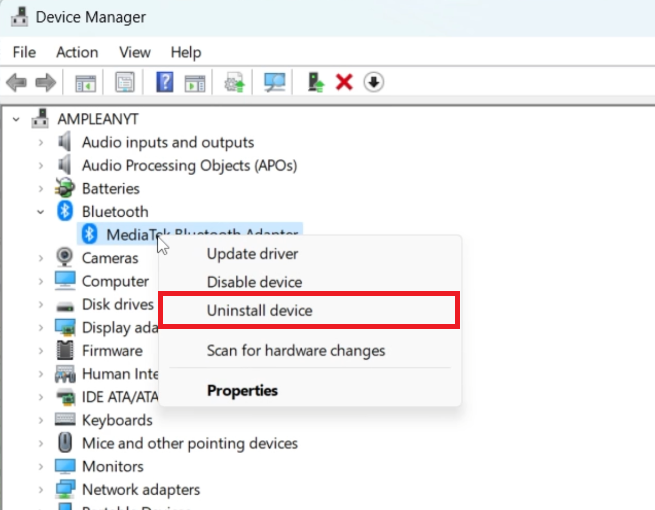Image resolution: width=655 pixels, height=510 pixels.
Task: Select Update driver in context menu
Action: (x=252, y=254)
